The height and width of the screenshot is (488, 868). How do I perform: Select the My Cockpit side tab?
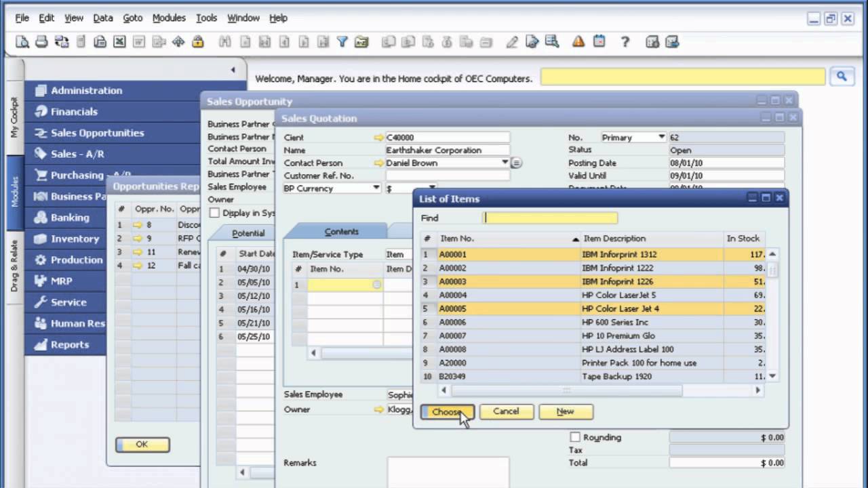pyautogui.click(x=14, y=119)
